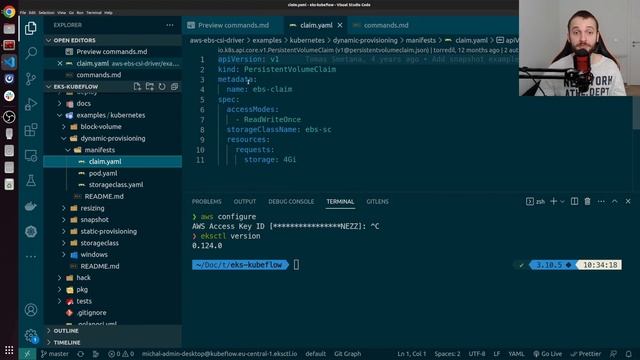
Task: Open the Problems panel tab
Action: click(x=207, y=202)
